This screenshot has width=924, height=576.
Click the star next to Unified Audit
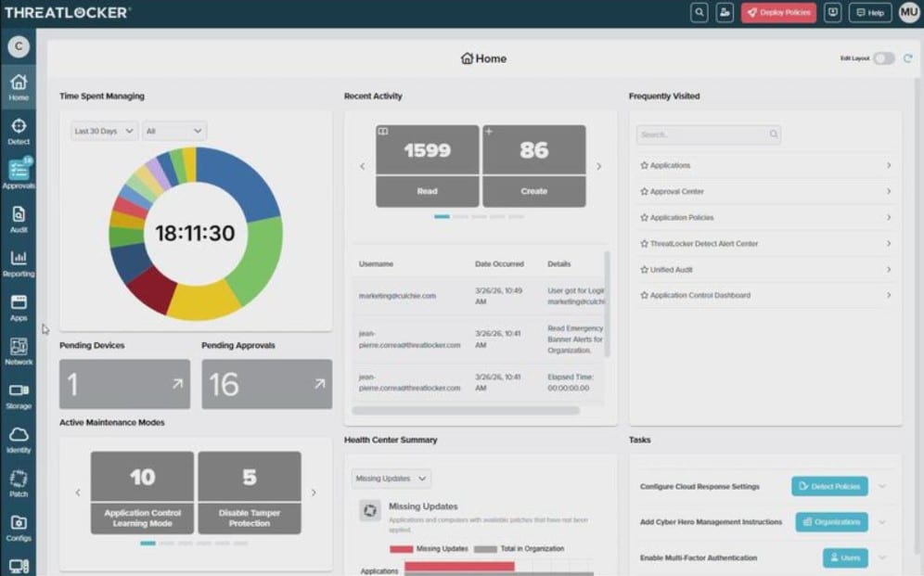click(x=644, y=270)
